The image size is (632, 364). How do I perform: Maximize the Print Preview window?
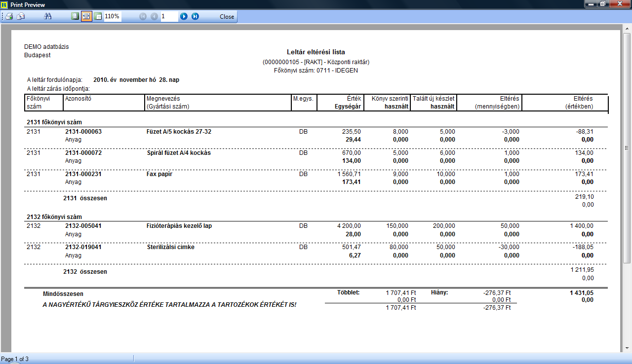pos(603,4)
